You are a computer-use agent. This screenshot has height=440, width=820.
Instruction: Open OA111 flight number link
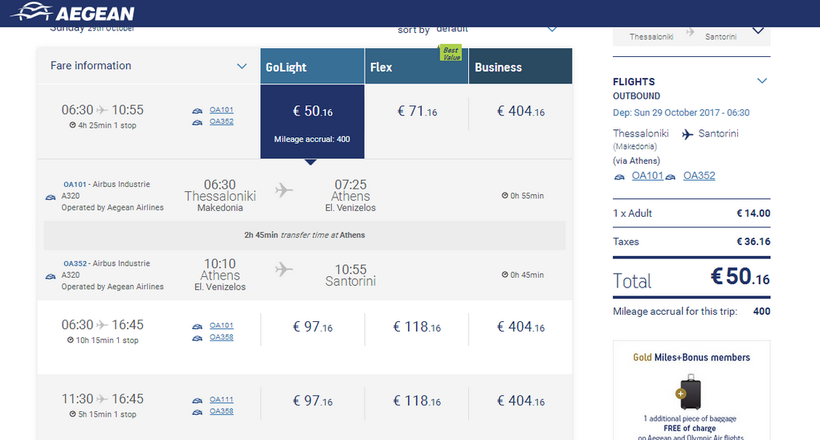(x=220, y=398)
